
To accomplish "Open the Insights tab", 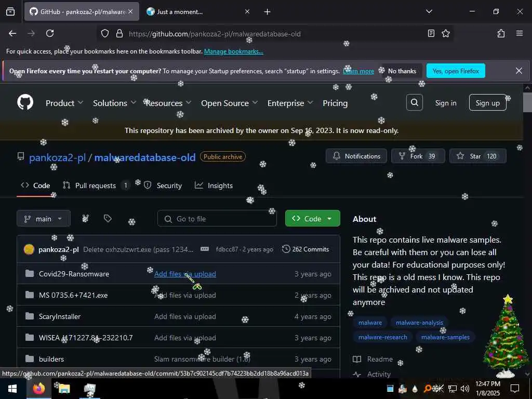I will [x=214, y=185].
